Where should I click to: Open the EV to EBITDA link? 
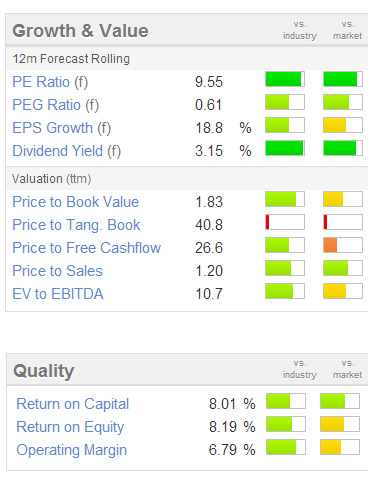58,294
